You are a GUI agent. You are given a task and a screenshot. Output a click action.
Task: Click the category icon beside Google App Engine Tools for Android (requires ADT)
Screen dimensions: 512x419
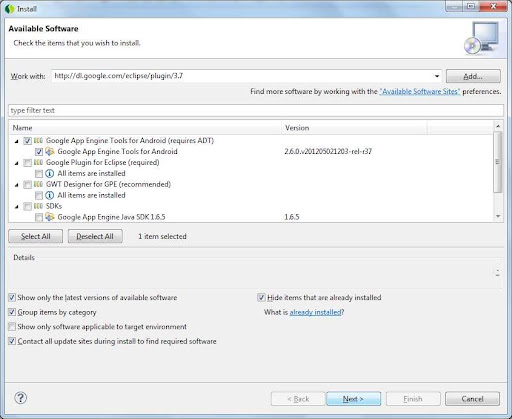tap(38, 141)
